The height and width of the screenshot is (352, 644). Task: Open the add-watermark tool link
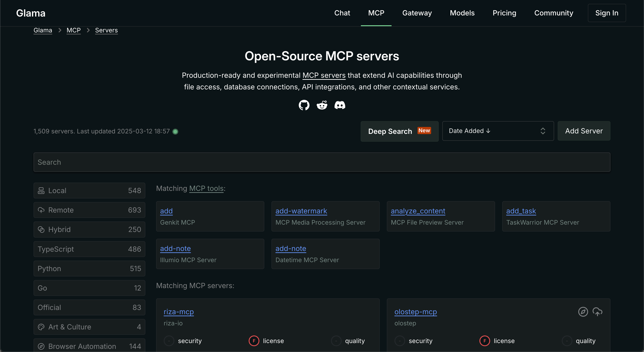point(301,211)
